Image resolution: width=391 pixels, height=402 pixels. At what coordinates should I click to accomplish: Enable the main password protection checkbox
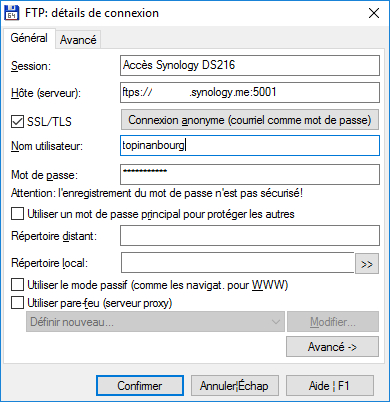click(17, 214)
